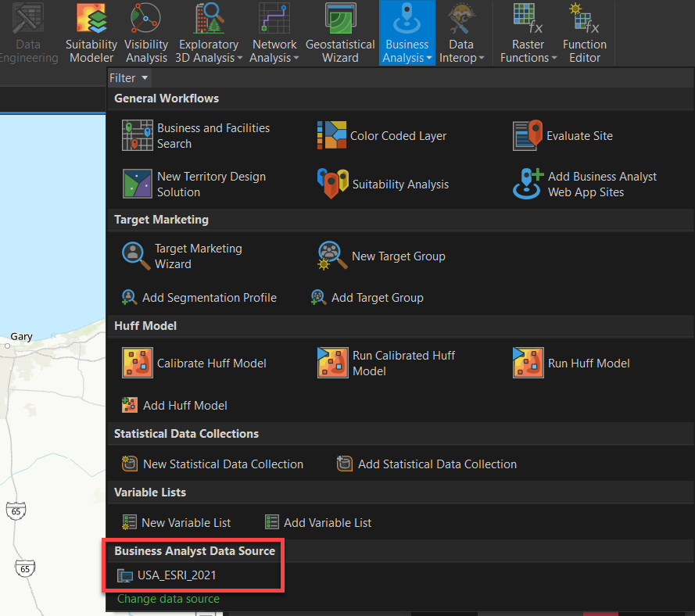Open the Suitability Modeler tool

(x=91, y=33)
